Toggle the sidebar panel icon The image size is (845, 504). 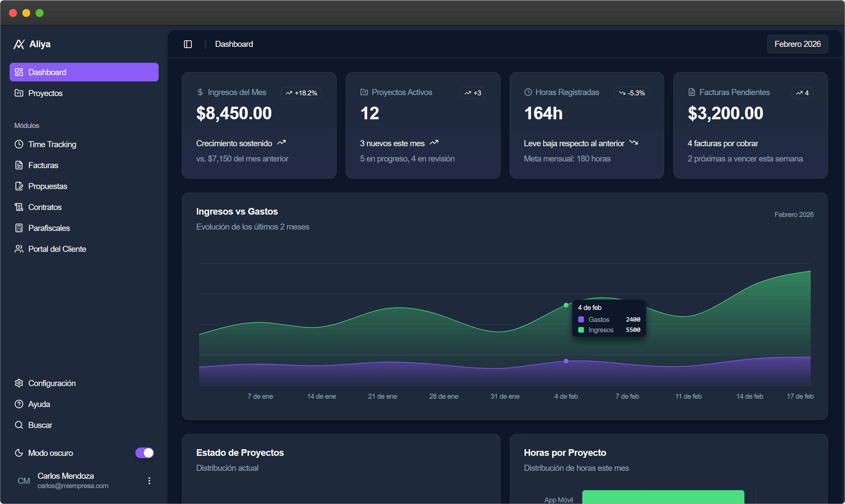(x=188, y=44)
